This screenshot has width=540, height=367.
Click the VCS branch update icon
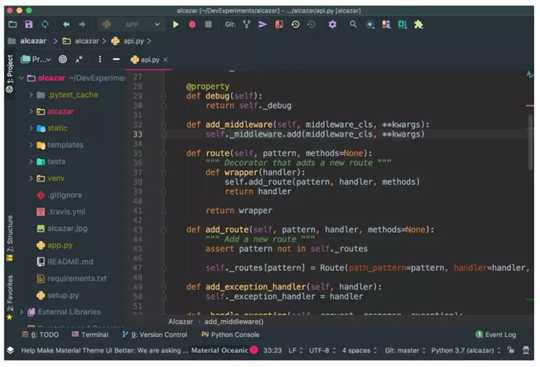tap(246, 24)
